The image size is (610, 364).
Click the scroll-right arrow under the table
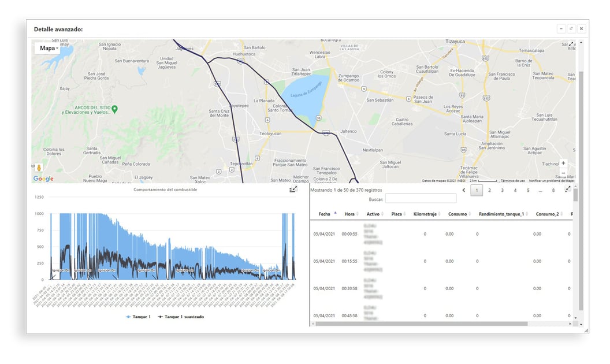pos(570,324)
